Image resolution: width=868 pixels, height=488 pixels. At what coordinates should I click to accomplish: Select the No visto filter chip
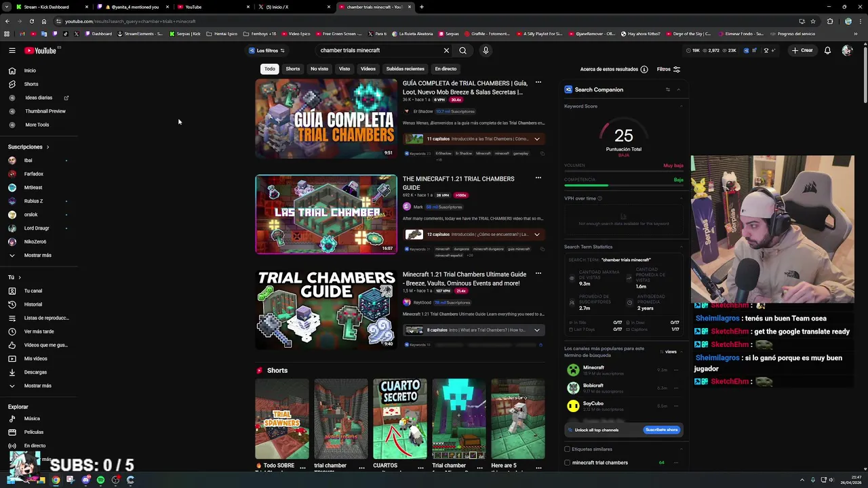[319, 69]
